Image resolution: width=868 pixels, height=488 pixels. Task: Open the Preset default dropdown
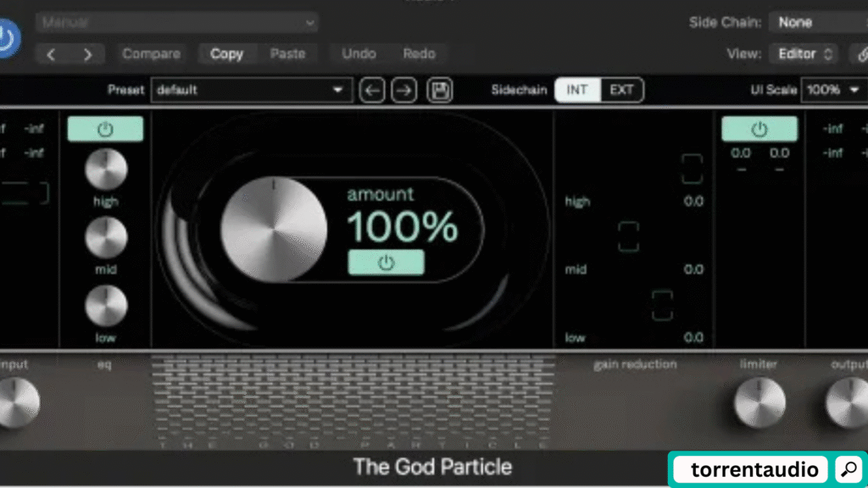pos(252,90)
